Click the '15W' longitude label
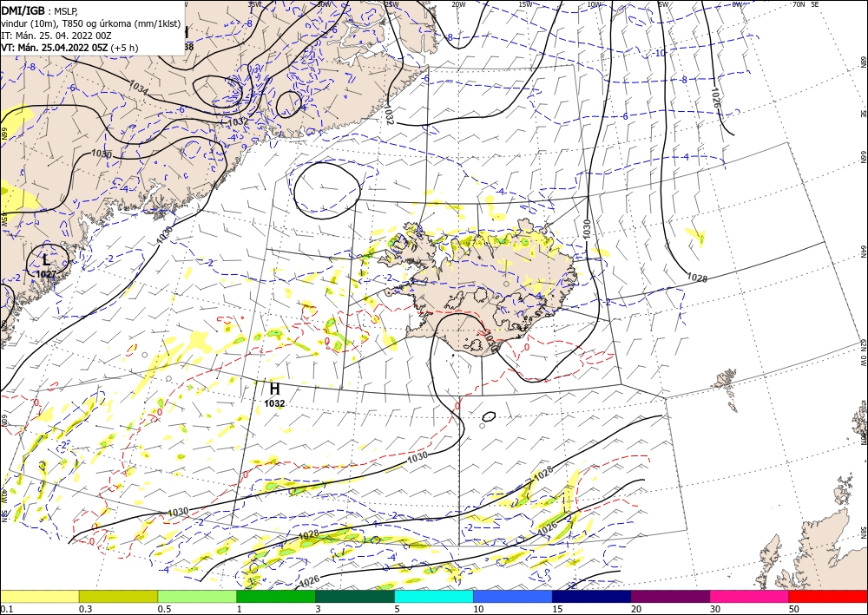This screenshot has height=615, width=868. point(526,4)
